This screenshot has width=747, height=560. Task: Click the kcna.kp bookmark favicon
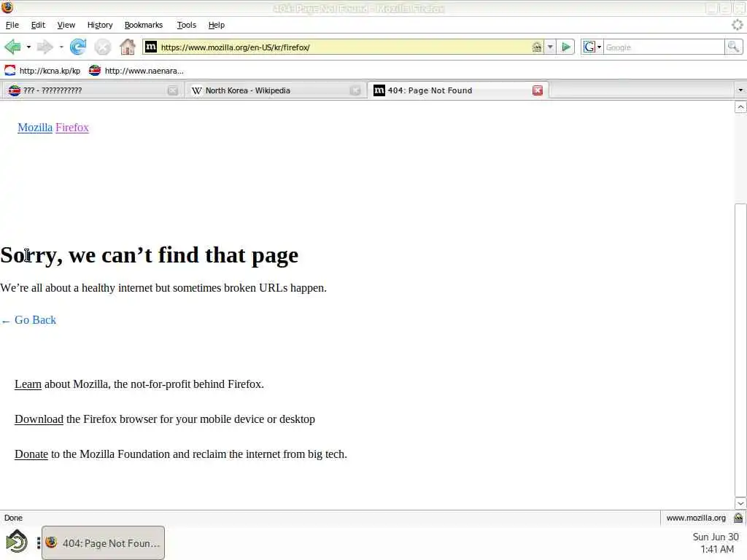(x=10, y=71)
